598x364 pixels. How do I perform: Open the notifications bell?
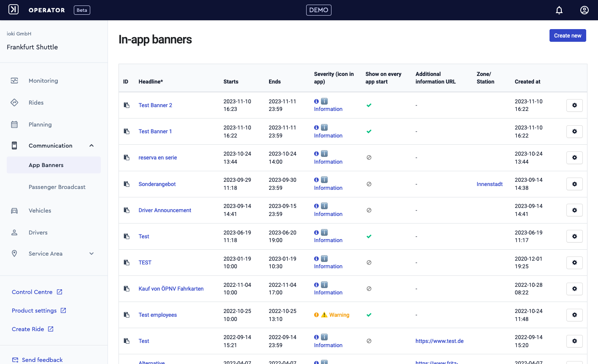point(559,10)
